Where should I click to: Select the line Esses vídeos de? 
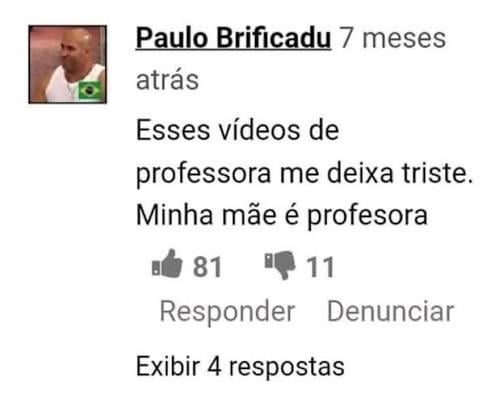coord(238,130)
